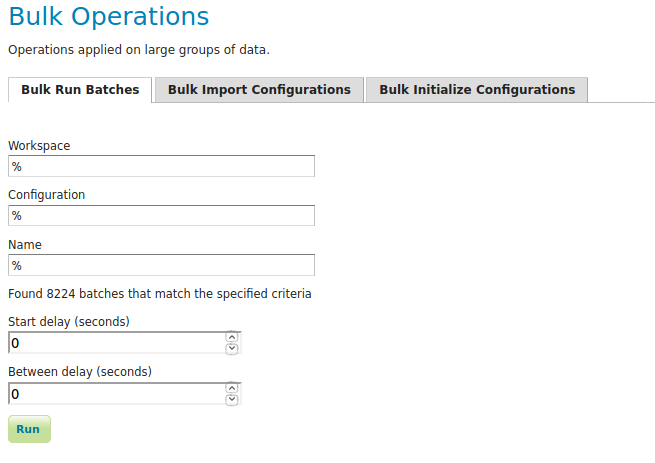This screenshot has height=463, width=655.
Task: Focus the Between delay seconds field
Action: tap(115, 394)
